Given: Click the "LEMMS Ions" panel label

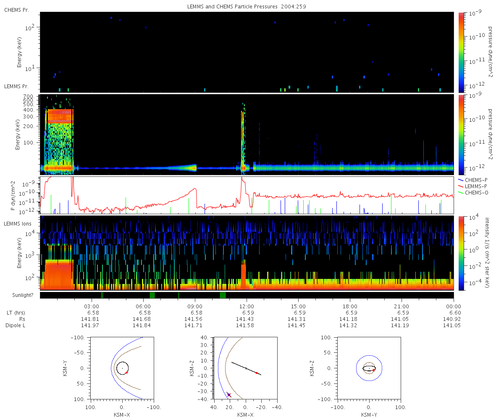Looking at the screenshot, I should point(17,223).
